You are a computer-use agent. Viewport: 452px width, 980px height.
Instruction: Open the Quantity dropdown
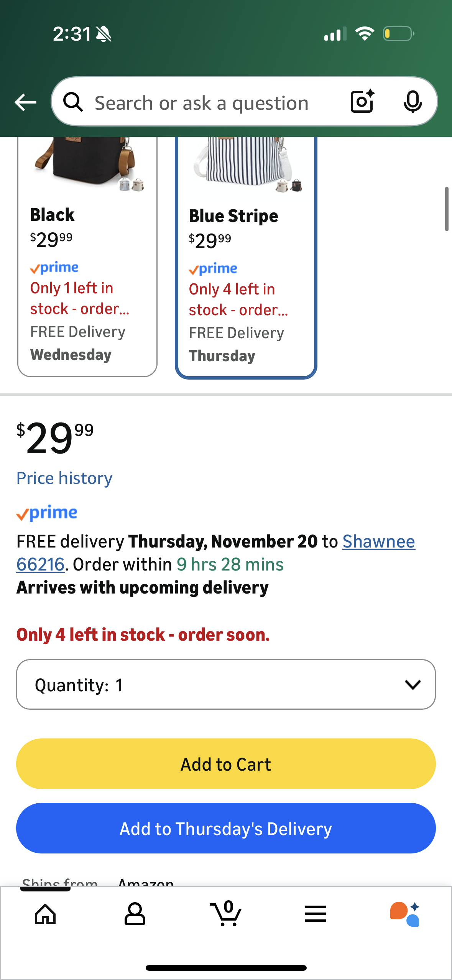225,684
